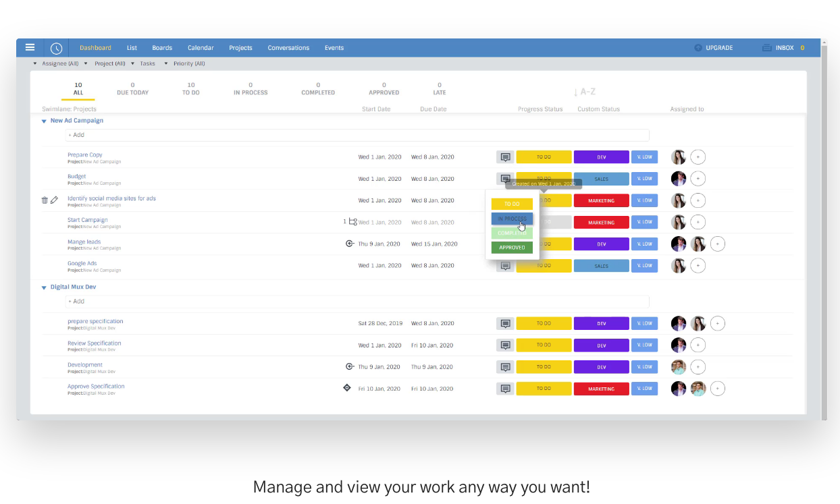Viewport: 840px width, 504px height.
Task: Click the '+ Add' field under Digital Mux Dev
Action: [357, 302]
